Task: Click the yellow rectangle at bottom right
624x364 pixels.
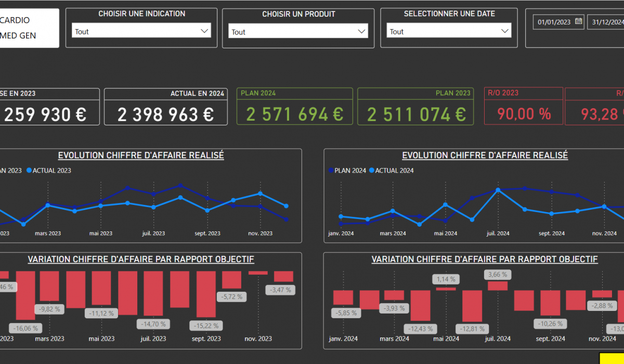Action: pyautogui.click(x=612, y=358)
